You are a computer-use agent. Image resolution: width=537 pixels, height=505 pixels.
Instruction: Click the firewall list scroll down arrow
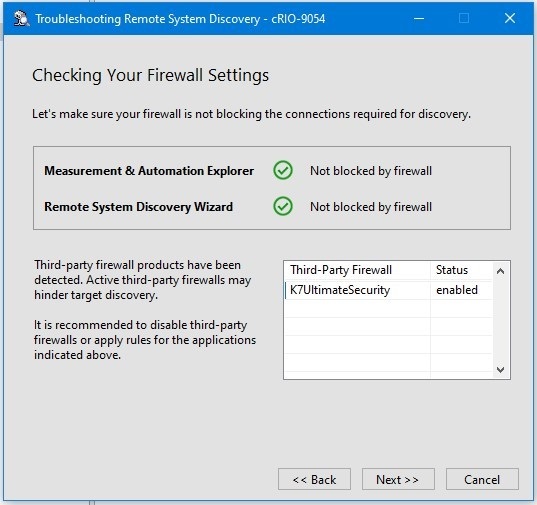pos(500,369)
